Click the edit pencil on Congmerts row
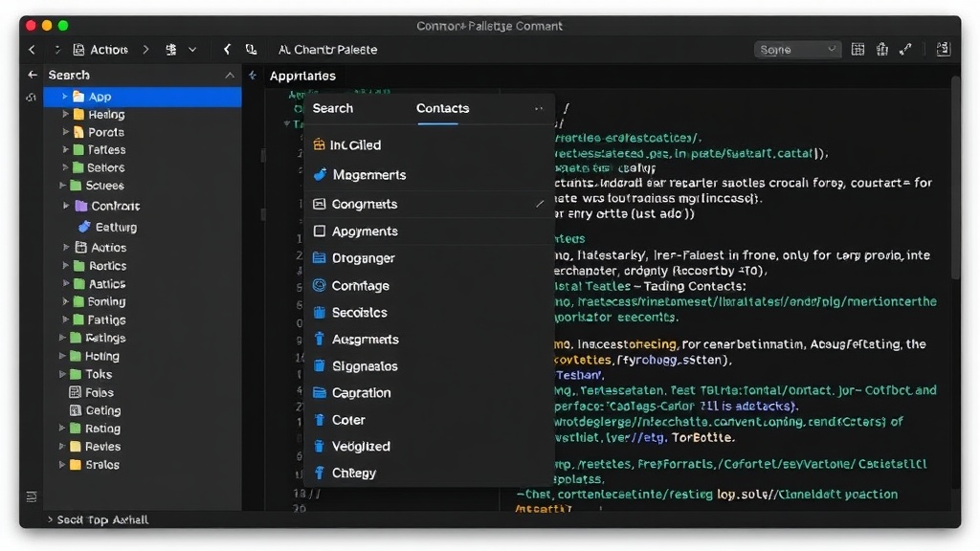980x551 pixels. click(540, 204)
